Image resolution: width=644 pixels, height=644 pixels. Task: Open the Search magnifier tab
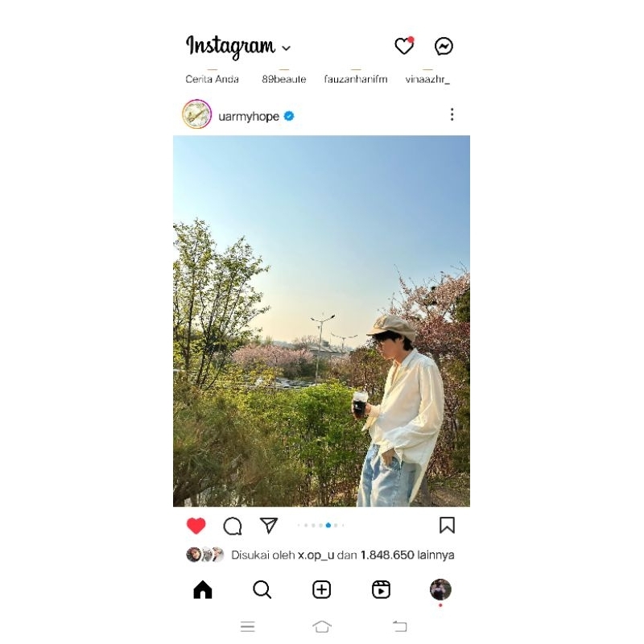[x=262, y=590]
